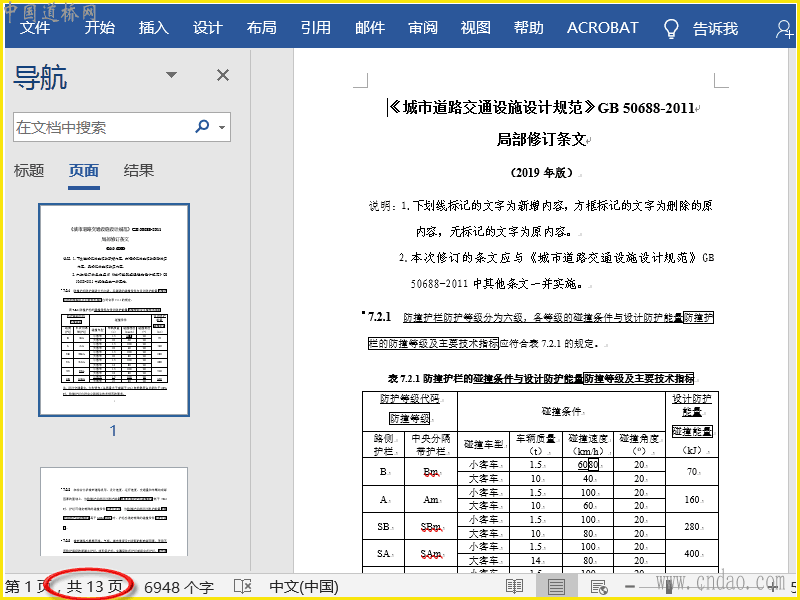800x600 pixels.
Task: Switch to the 开始 ribbon tab
Action: click(x=99, y=28)
